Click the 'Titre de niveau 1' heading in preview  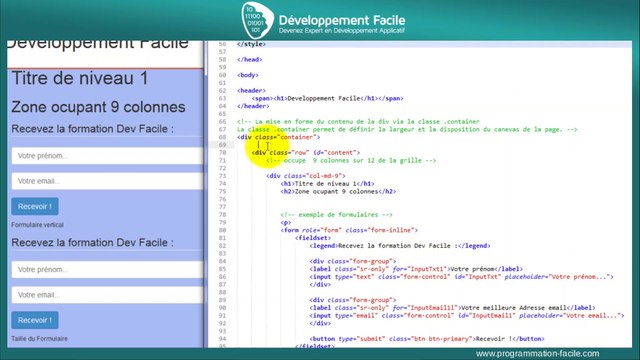click(80, 78)
